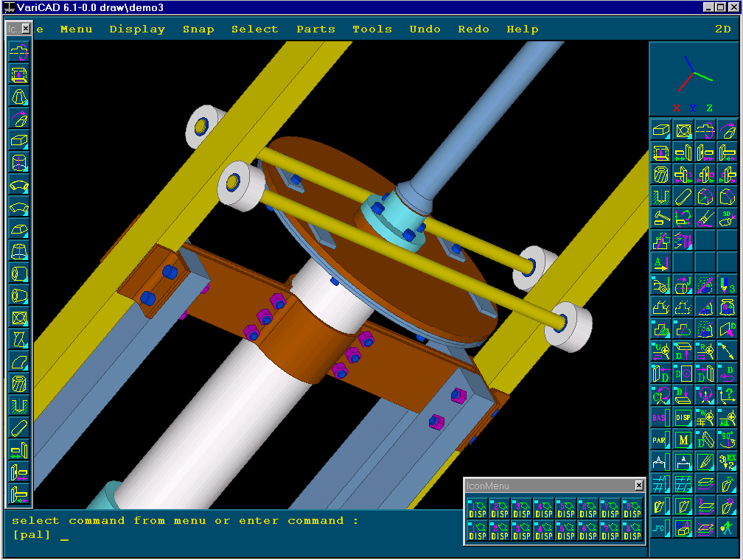The height and width of the screenshot is (560, 743).
Task: Click the PAR icon in right panel
Action: tap(660, 440)
